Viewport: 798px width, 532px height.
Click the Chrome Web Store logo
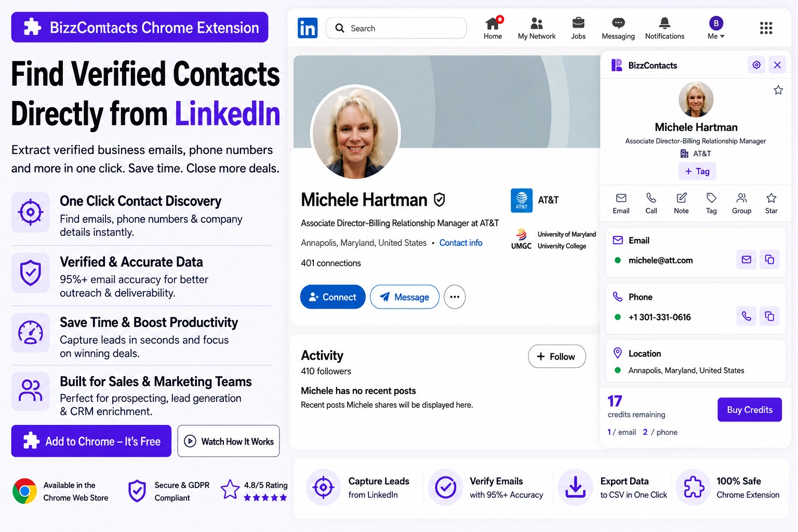24,491
